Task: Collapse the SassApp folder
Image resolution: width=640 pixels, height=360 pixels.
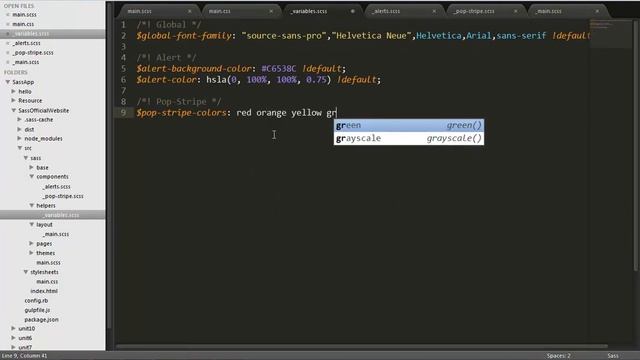Action: [8, 82]
